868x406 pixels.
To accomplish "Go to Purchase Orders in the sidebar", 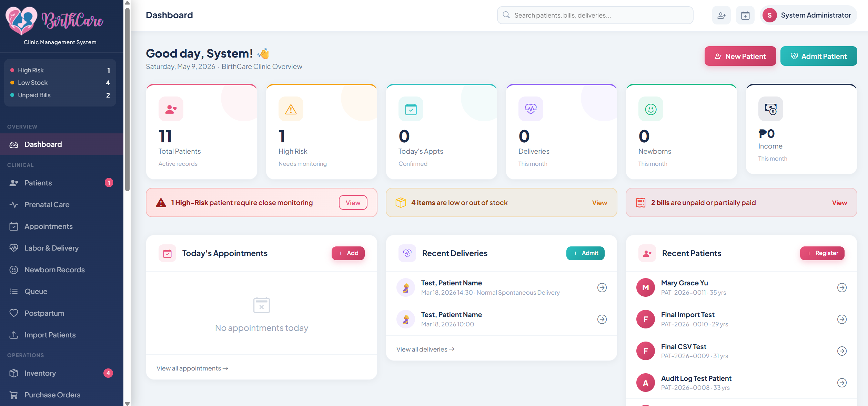I will [62, 395].
